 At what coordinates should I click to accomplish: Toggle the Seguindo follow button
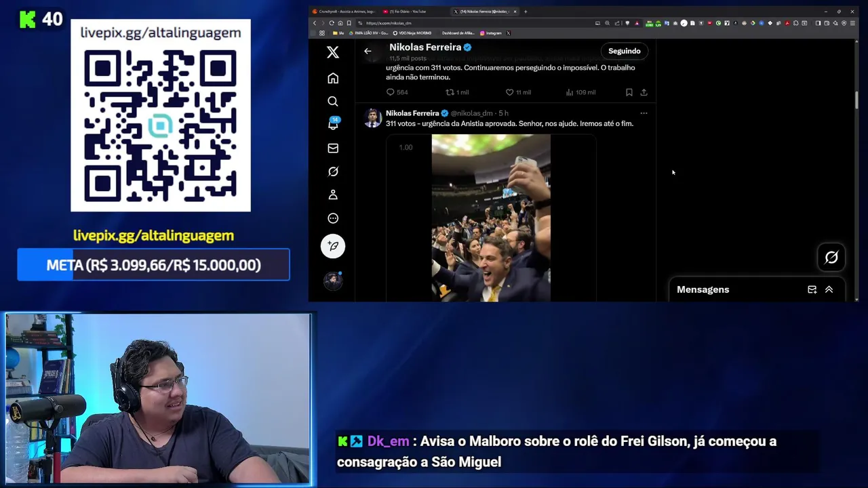click(x=624, y=51)
